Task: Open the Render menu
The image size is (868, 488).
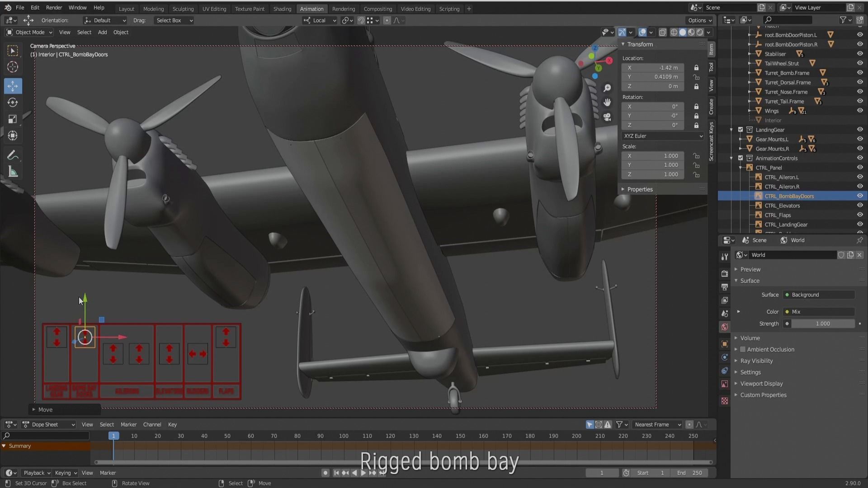Action: [x=54, y=8]
